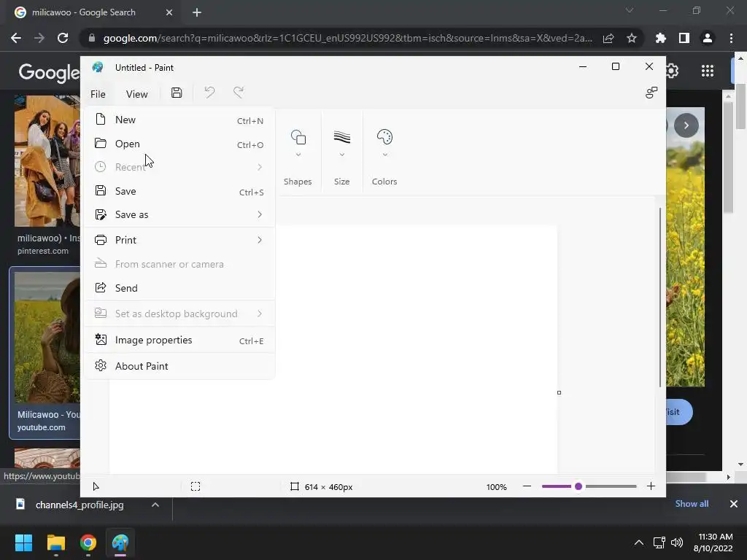Open the View menu in Paint
Screen dimensions: 747x560
[136, 94]
